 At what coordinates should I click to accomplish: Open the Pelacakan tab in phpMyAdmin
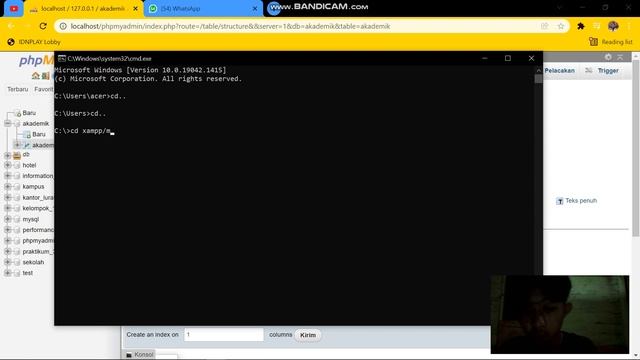point(559,71)
